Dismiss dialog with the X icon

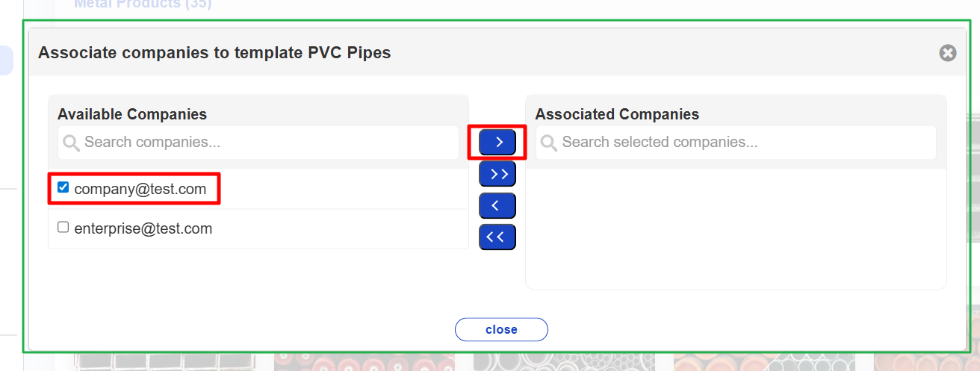tap(948, 53)
